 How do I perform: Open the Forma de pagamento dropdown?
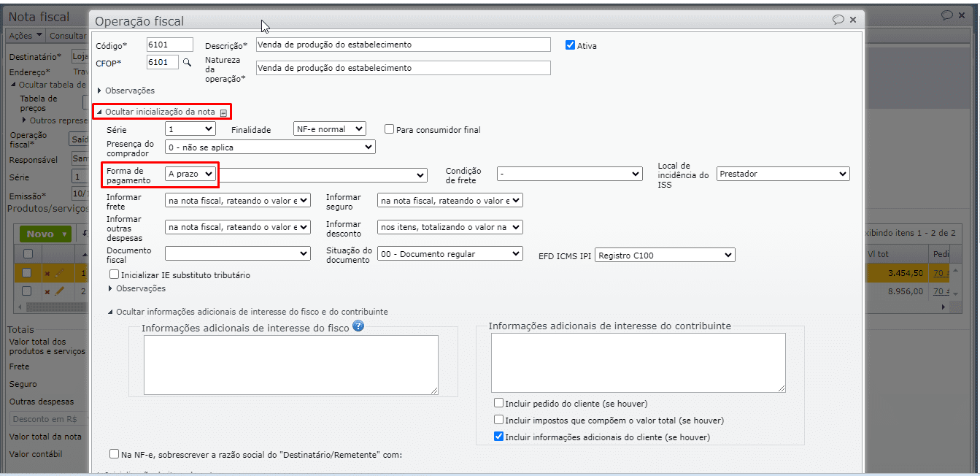click(191, 174)
